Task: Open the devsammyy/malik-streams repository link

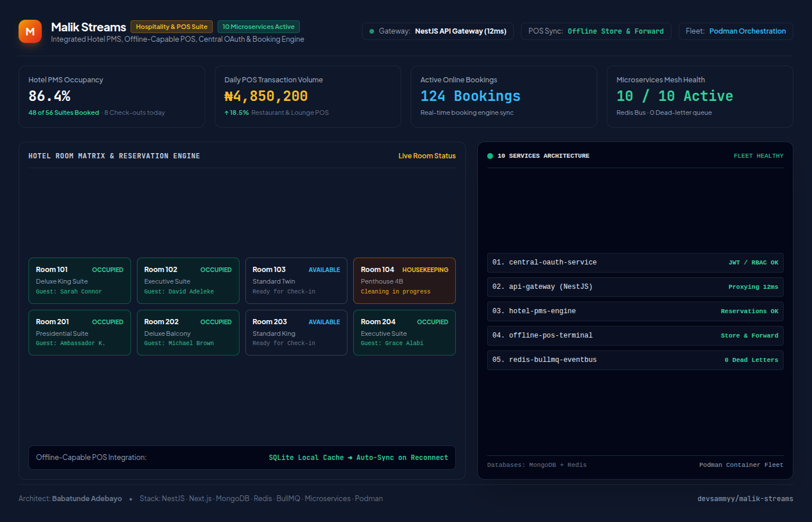Action: pos(745,499)
